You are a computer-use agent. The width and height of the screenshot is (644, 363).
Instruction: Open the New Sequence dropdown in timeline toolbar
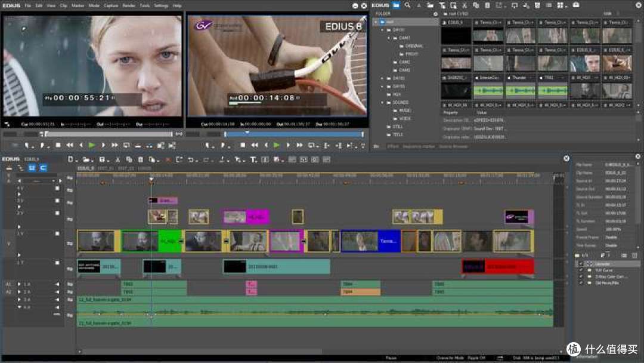75,161
